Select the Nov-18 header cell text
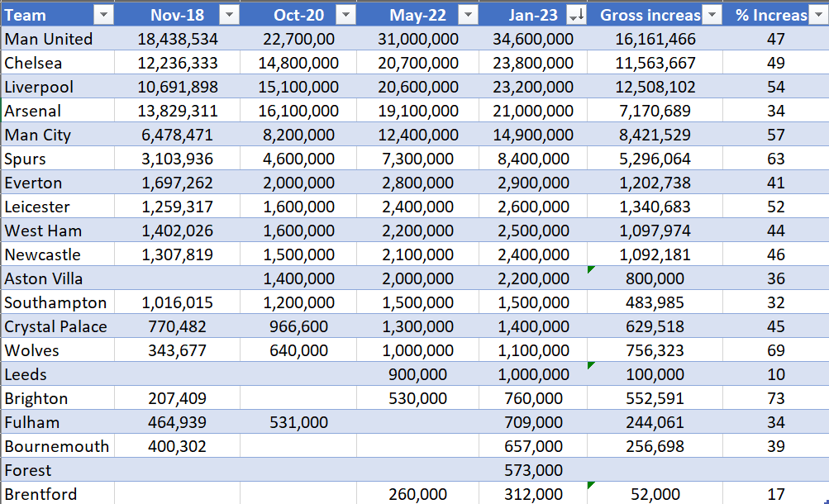 coord(177,16)
